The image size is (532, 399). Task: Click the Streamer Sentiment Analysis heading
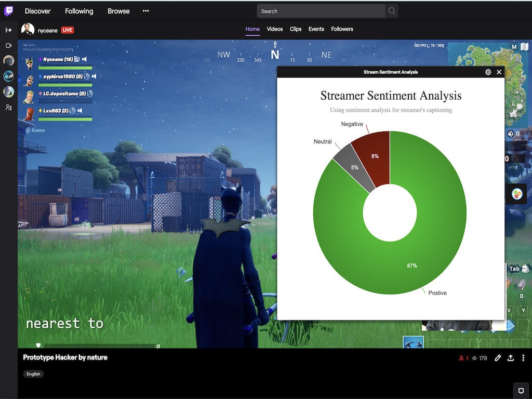(391, 96)
